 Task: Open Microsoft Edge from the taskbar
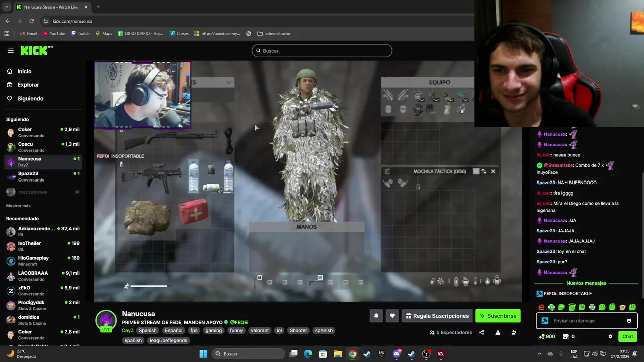(x=308, y=354)
